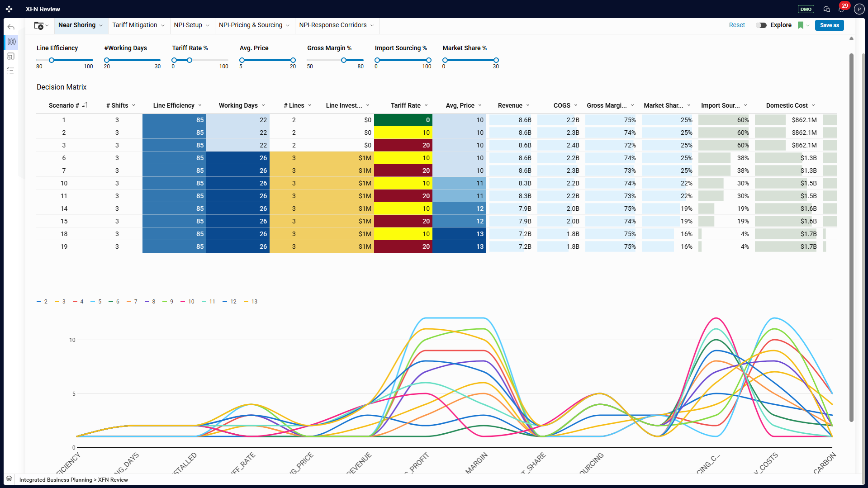The width and height of the screenshot is (868, 488).
Task: Click the Tariff Rate % slider upper handle
Action: [190, 60]
